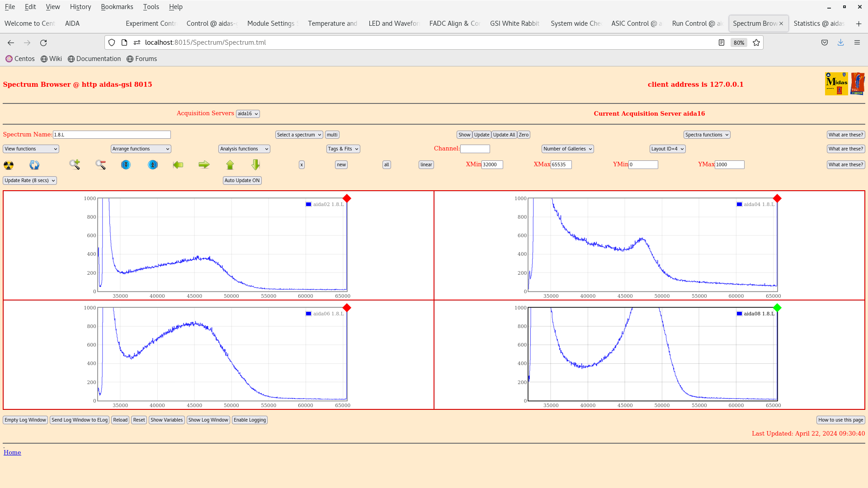This screenshot has height=488, width=868.
Task: Click the multi button
Action: tap(332, 135)
